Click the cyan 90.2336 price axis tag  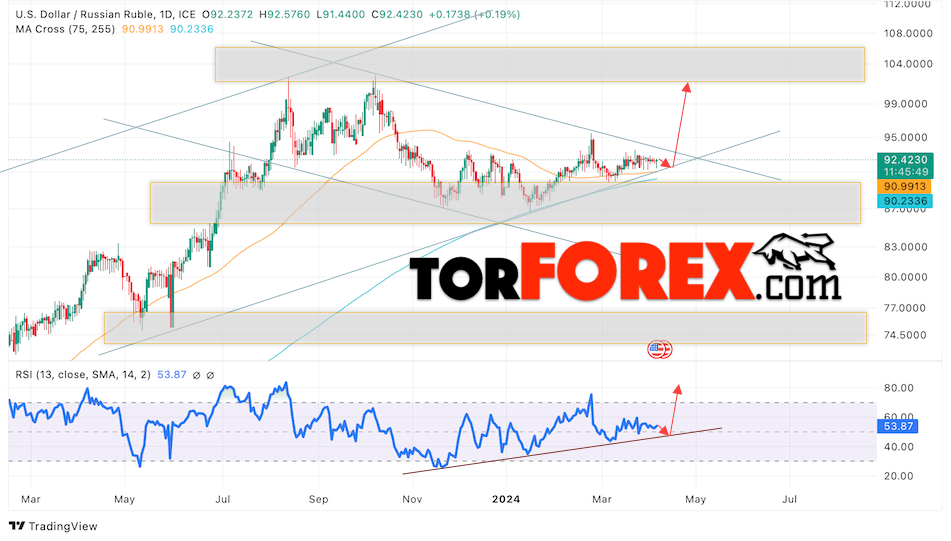(x=905, y=201)
